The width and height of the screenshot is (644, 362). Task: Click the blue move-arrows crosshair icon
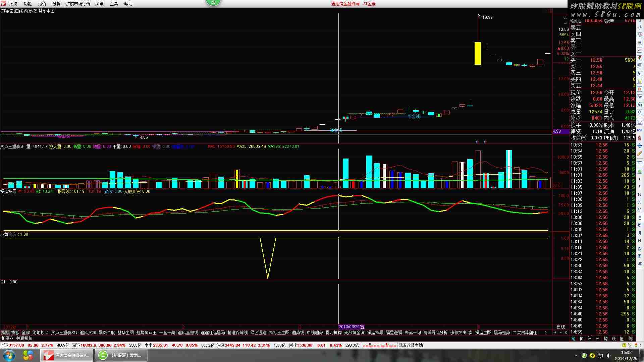tap(640, 146)
